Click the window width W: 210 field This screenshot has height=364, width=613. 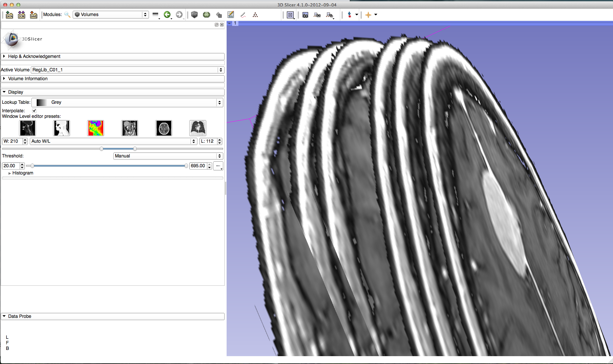pyautogui.click(x=12, y=141)
